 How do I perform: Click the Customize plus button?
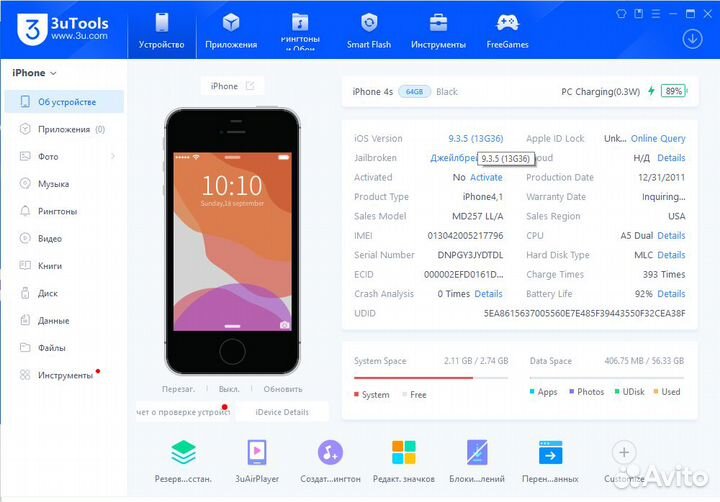click(x=624, y=453)
